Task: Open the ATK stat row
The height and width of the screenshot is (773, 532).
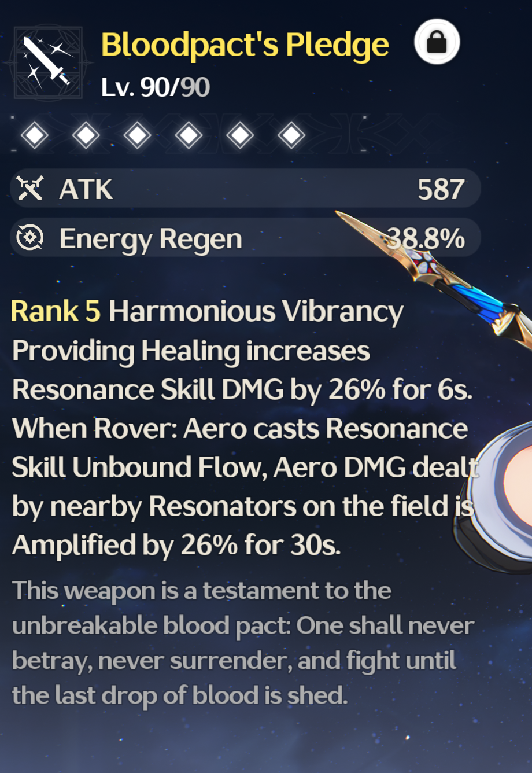Action: (245, 189)
